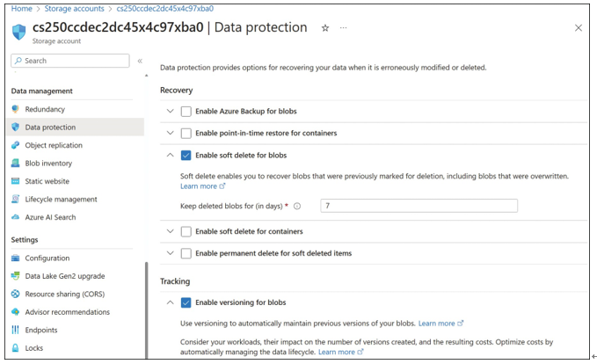The image size is (597, 364).
Task: Open the more options ellipsis in the header
Action: click(x=344, y=28)
